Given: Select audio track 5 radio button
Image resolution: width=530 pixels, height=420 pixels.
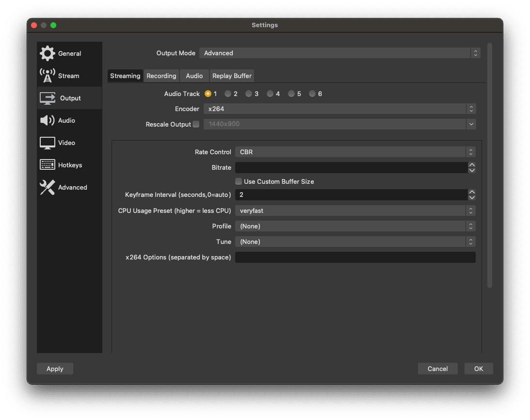Looking at the screenshot, I should pyautogui.click(x=291, y=94).
